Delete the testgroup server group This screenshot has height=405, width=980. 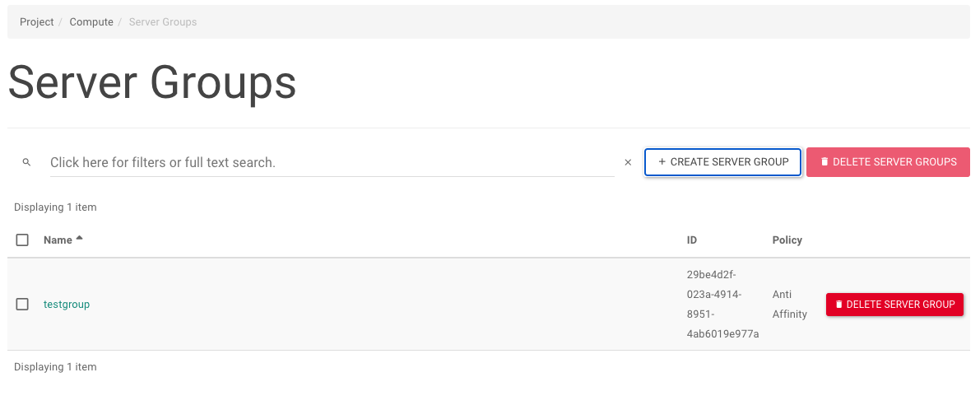pos(895,305)
